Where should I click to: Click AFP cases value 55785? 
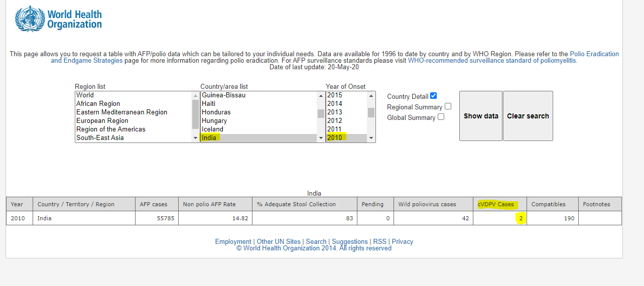tap(157, 218)
